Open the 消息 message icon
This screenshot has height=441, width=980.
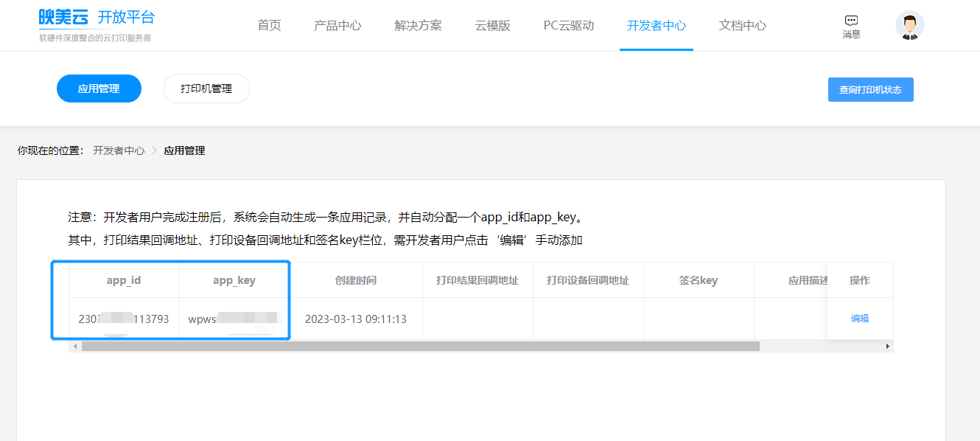pyautogui.click(x=851, y=26)
